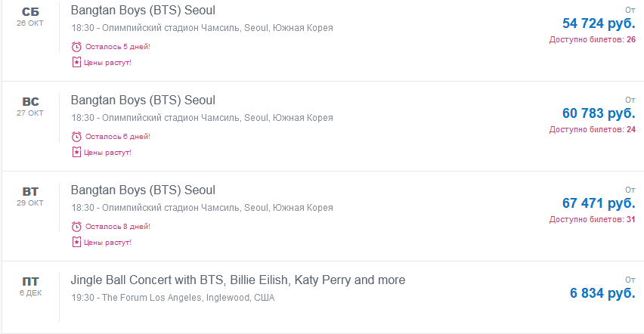Open the Bangtan Boys Seoul event on 26 ОКТ
Screen dimensions: 644x334
(x=143, y=11)
